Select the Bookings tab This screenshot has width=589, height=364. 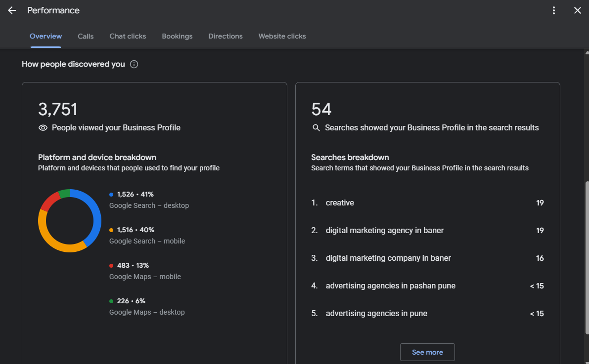[x=177, y=36]
